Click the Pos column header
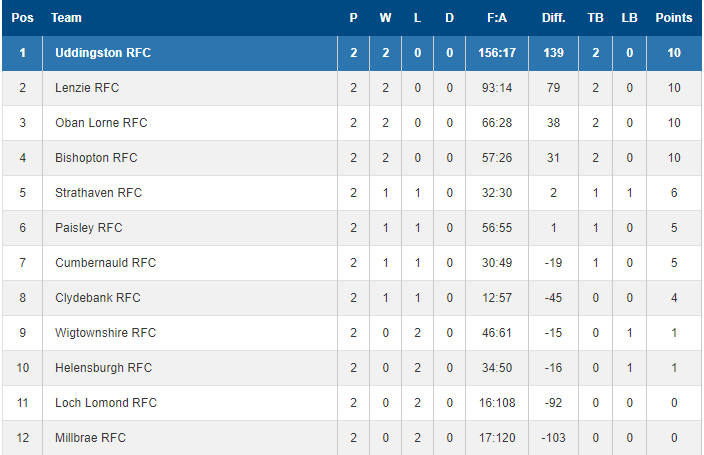The image size is (704, 455). 22,18
